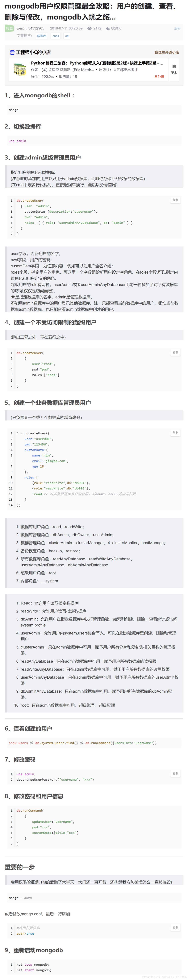Click text 或者修改mongo.conf，最后一行添加
189x980 pixels.
pos(37,914)
